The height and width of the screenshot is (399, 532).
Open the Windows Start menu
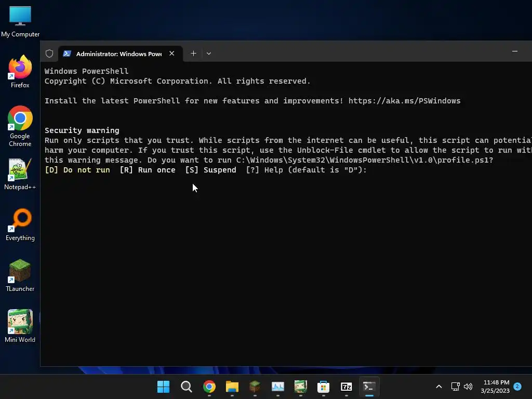point(163,387)
